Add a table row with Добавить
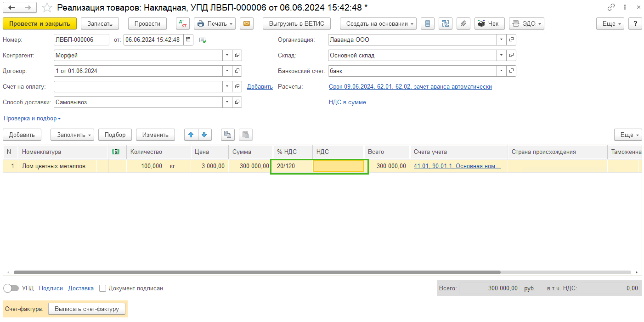This screenshot has height=322, width=644. coord(22,135)
